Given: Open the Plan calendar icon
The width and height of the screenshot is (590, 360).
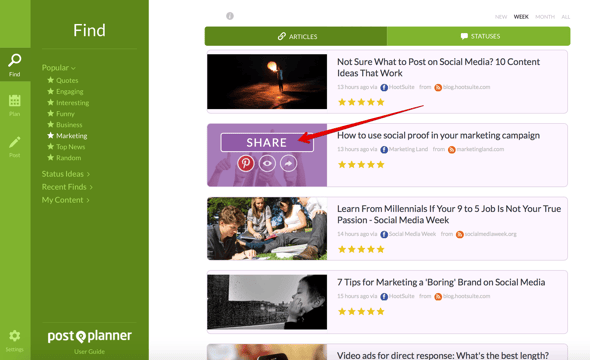Looking at the screenshot, I should click(x=15, y=100).
